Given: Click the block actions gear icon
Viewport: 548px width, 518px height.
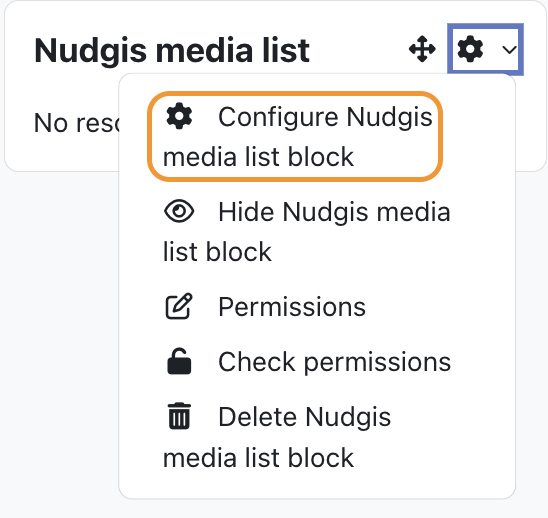Looking at the screenshot, I should [x=470, y=49].
